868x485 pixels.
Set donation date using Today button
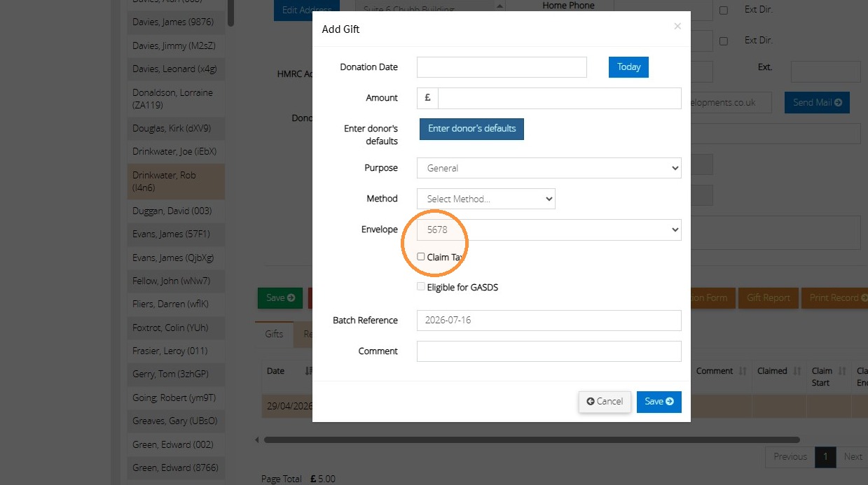tap(628, 67)
